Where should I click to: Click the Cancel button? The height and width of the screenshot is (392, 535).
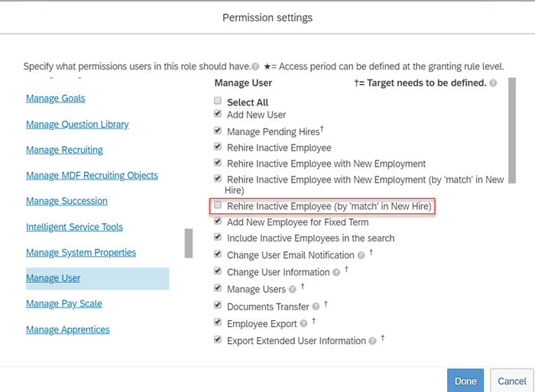[x=512, y=381]
